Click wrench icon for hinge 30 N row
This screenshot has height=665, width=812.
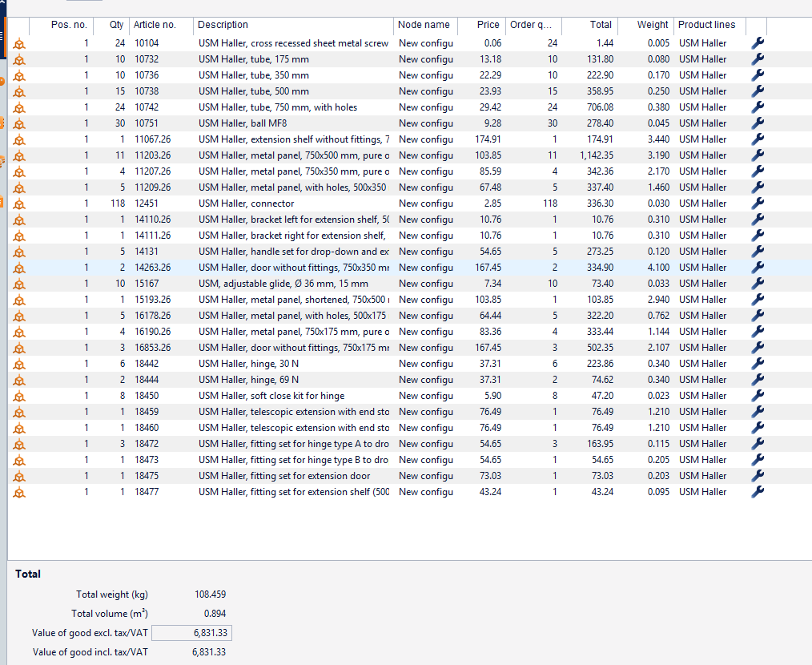757,363
